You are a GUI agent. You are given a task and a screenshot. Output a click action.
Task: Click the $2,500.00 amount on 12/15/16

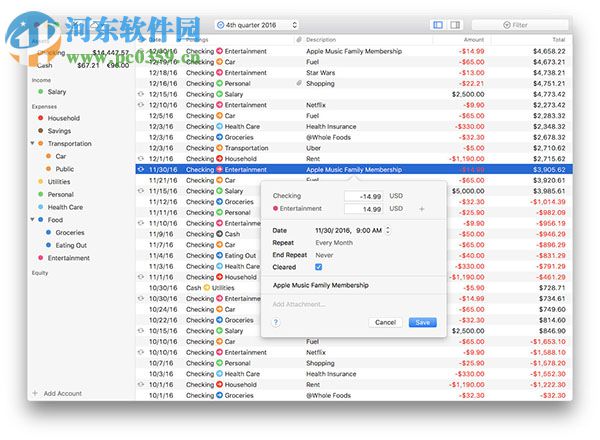(x=468, y=94)
